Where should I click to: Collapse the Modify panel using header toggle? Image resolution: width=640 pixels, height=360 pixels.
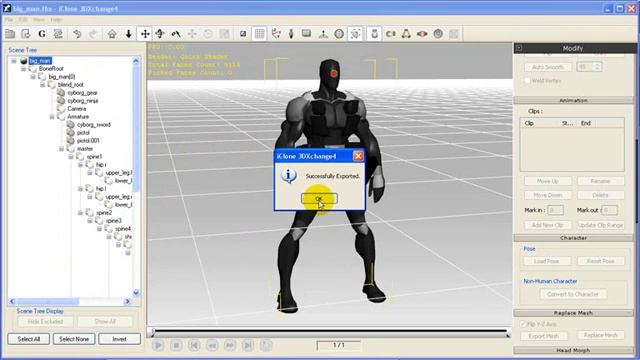(519, 48)
